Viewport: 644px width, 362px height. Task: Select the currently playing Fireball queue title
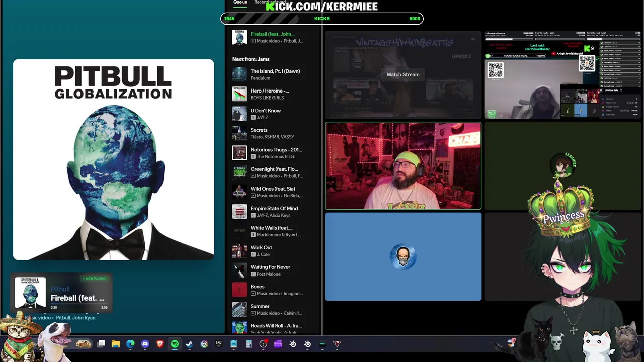click(x=272, y=34)
